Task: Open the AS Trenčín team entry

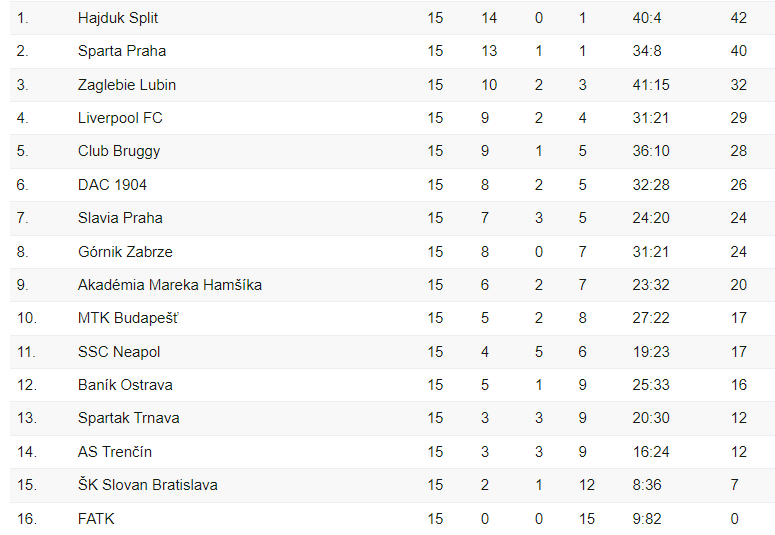Action: point(115,452)
